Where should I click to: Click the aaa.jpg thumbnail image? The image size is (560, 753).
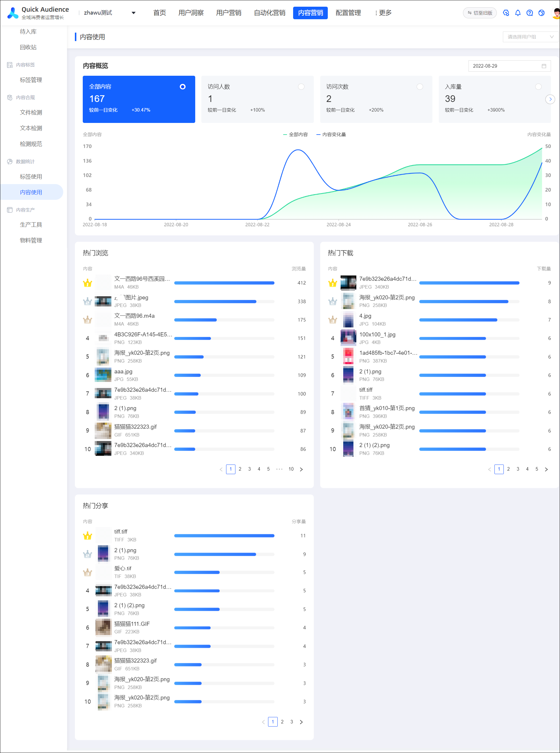[x=103, y=375]
